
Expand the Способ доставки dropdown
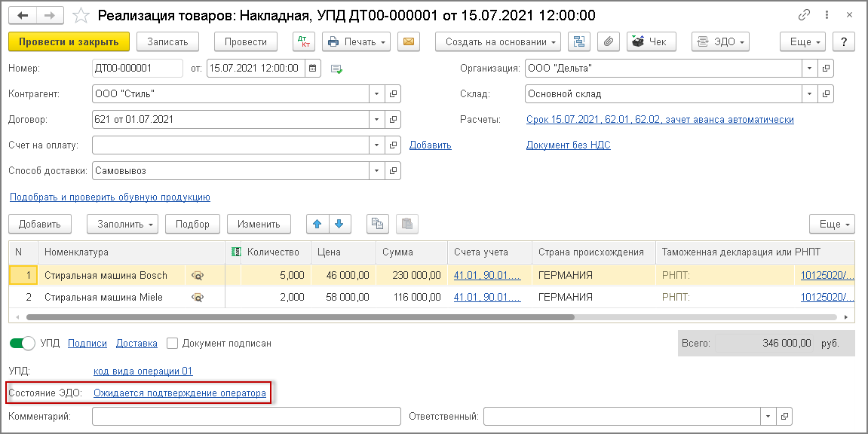tap(377, 171)
